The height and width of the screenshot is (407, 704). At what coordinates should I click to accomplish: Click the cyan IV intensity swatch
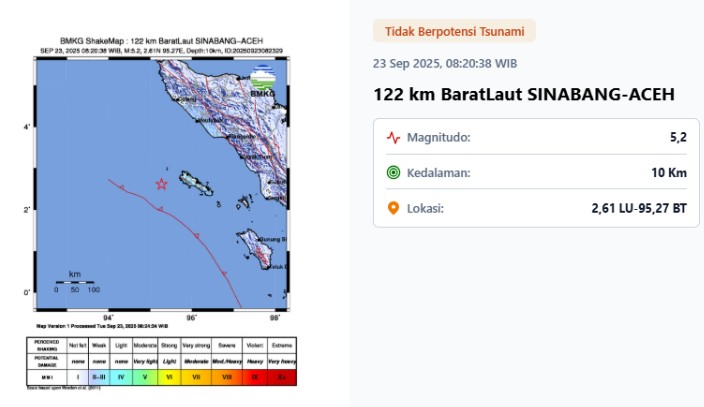point(121,377)
